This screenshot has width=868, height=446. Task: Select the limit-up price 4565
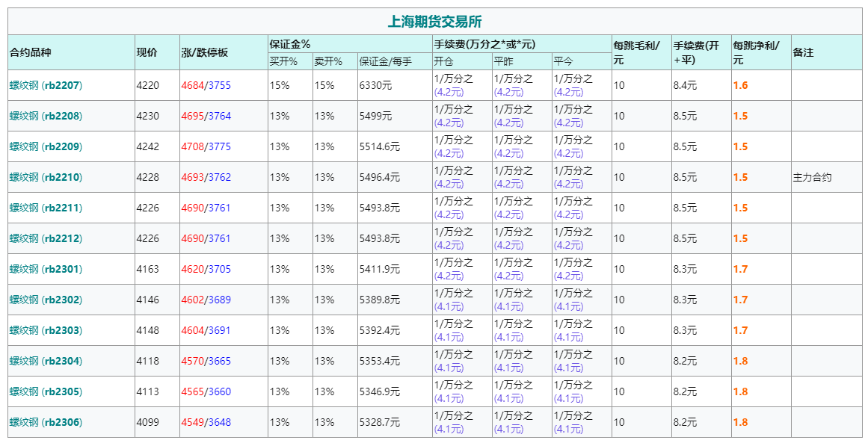click(193, 391)
